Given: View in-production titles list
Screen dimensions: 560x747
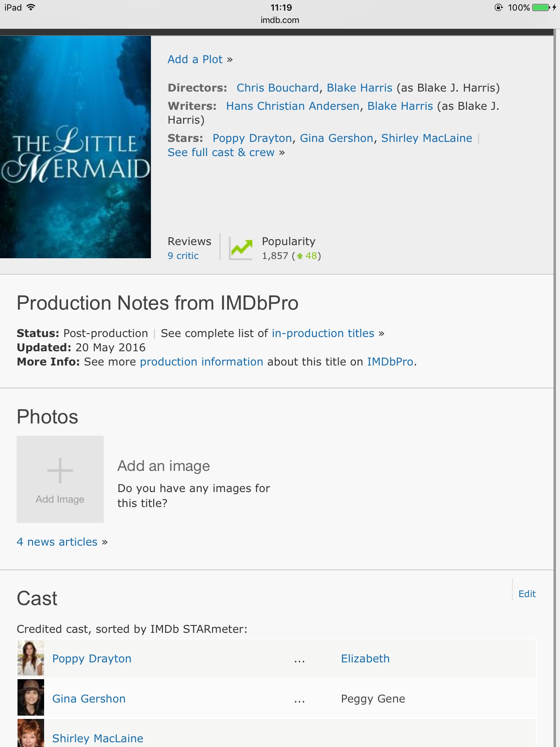Looking at the screenshot, I should [323, 333].
